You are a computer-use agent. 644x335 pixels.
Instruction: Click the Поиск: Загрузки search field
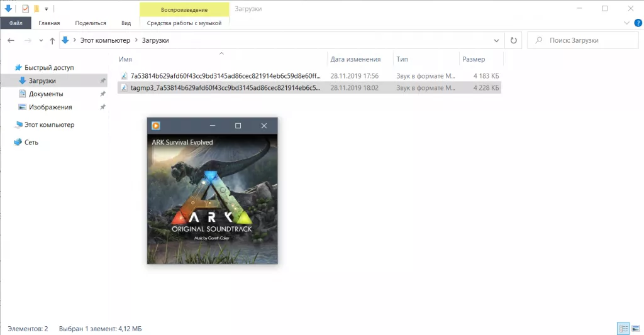pos(583,40)
